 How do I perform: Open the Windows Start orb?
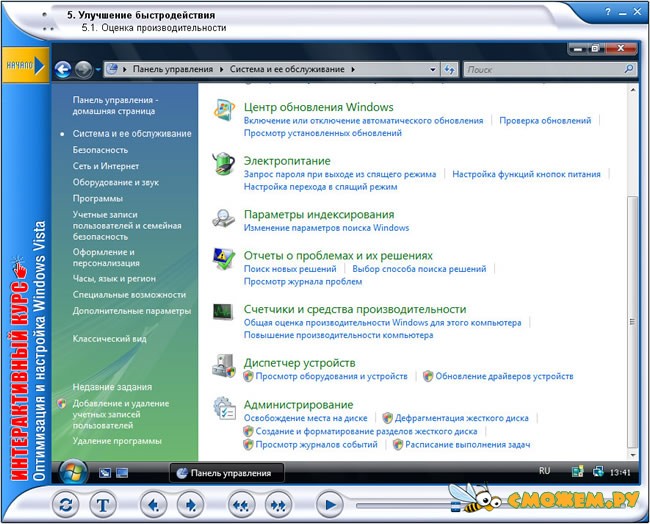point(73,473)
